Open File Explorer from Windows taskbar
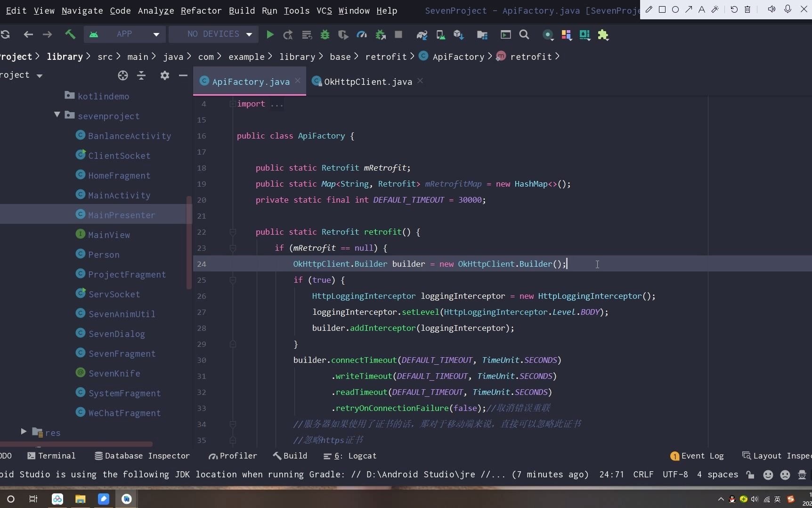 pyautogui.click(x=80, y=499)
